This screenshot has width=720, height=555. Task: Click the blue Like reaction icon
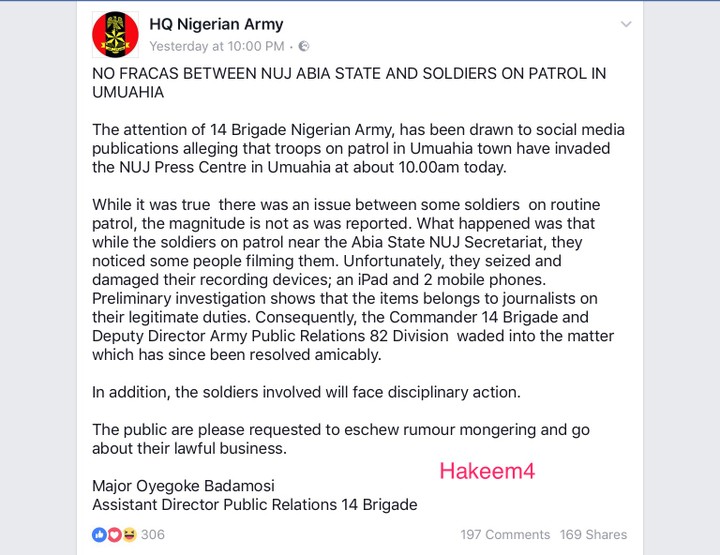(x=99, y=535)
